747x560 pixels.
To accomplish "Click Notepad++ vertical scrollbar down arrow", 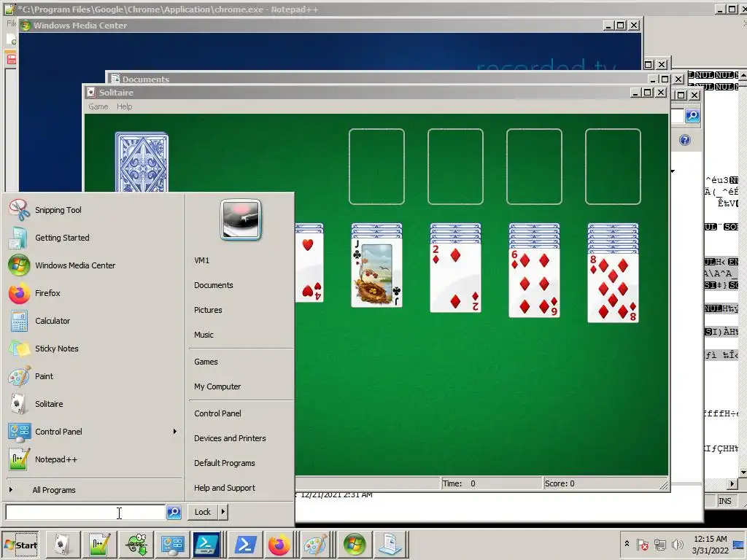I will (743, 472).
